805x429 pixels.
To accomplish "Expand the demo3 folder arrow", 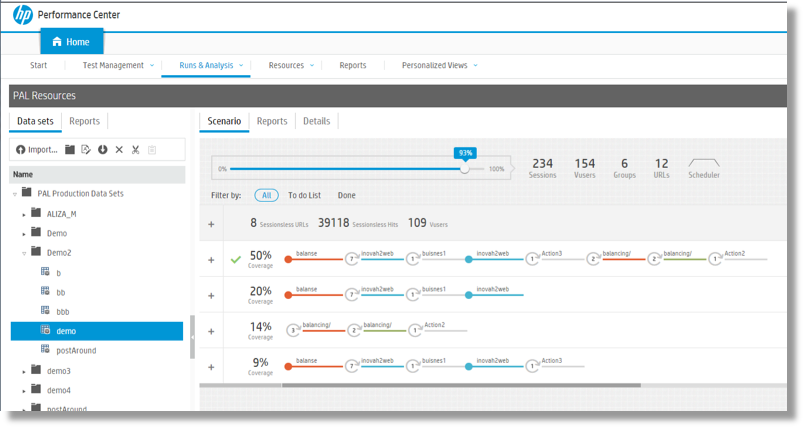I will pyautogui.click(x=24, y=372).
